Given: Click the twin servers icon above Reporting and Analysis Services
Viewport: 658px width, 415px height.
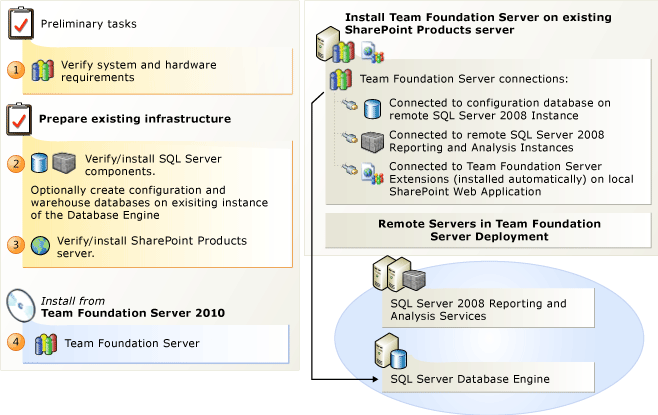Looking at the screenshot, I should tap(399, 274).
